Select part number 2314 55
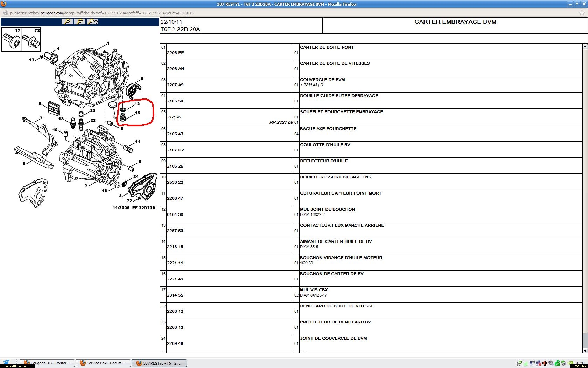The height and width of the screenshot is (368, 588). pyautogui.click(x=175, y=295)
